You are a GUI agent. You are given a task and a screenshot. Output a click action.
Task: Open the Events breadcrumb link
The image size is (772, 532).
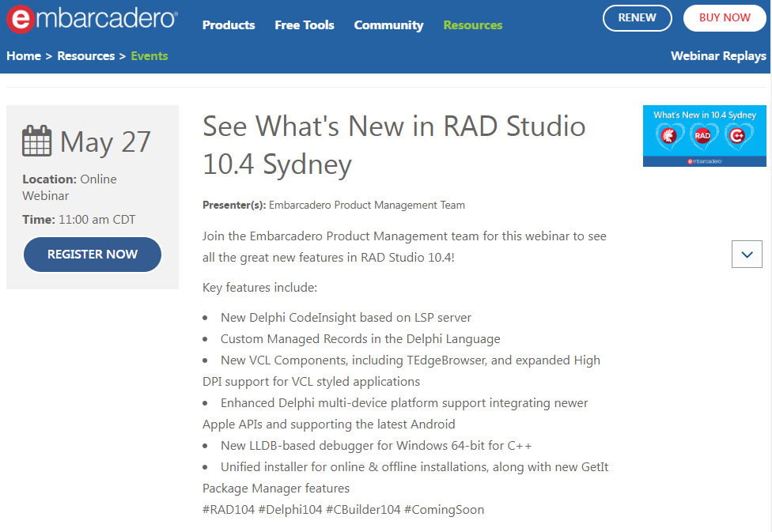tap(149, 56)
